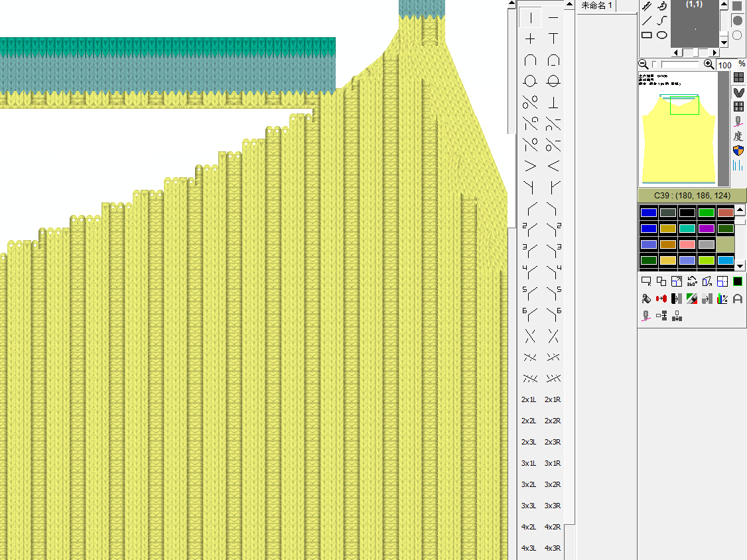This screenshot has width=747, height=560.
Task: Select the circle-with-line tuck symbol
Action: pos(553,82)
